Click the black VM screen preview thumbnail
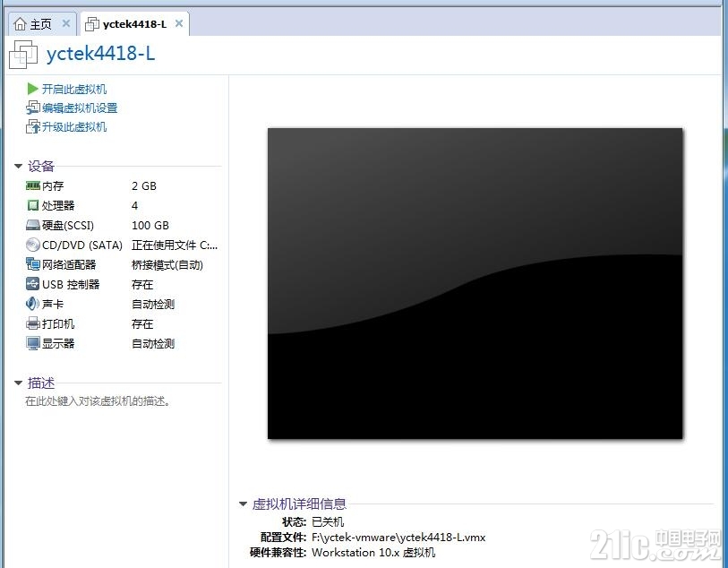Image resolution: width=728 pixels, height=568 pixels. point(475,283)
